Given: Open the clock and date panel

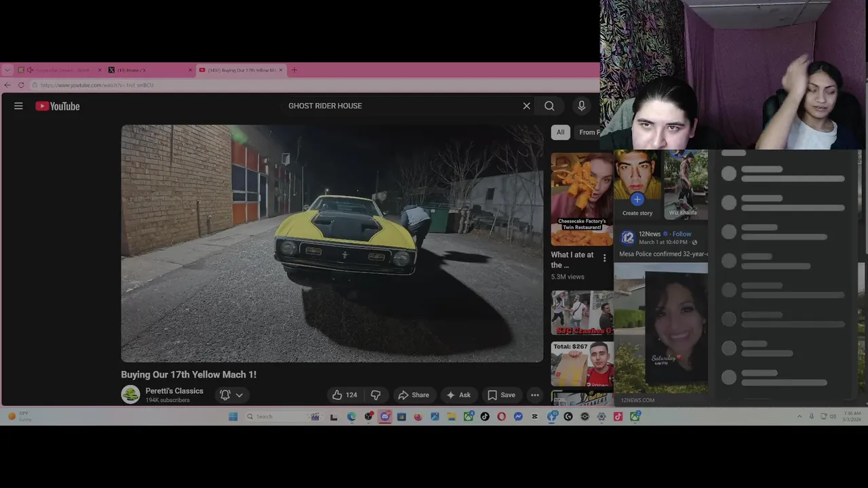Looking at the screenshot, I should (x=852, y=416).
